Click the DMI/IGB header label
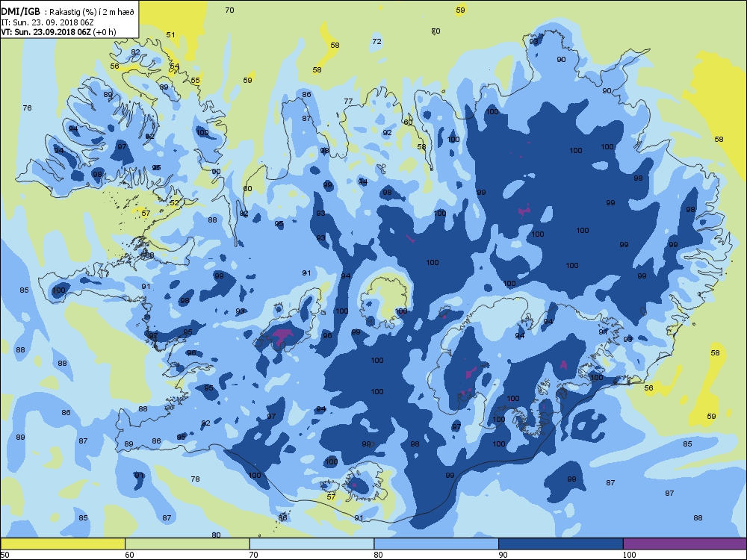Screen dimensions: 747x560 pyautogui.click(x=21, y=12)
